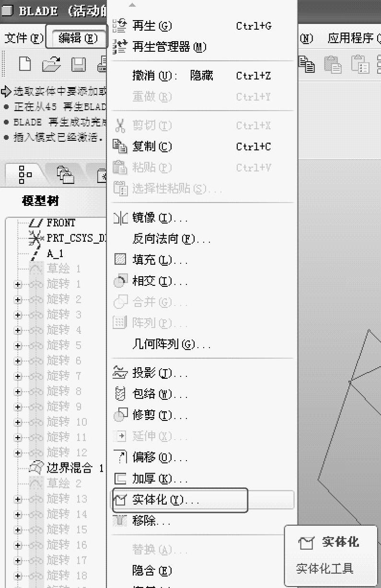The height and width of the screenshot is (588, 381).
Task: Expand the 旋转 7 tree node
Action: [18, 376]
